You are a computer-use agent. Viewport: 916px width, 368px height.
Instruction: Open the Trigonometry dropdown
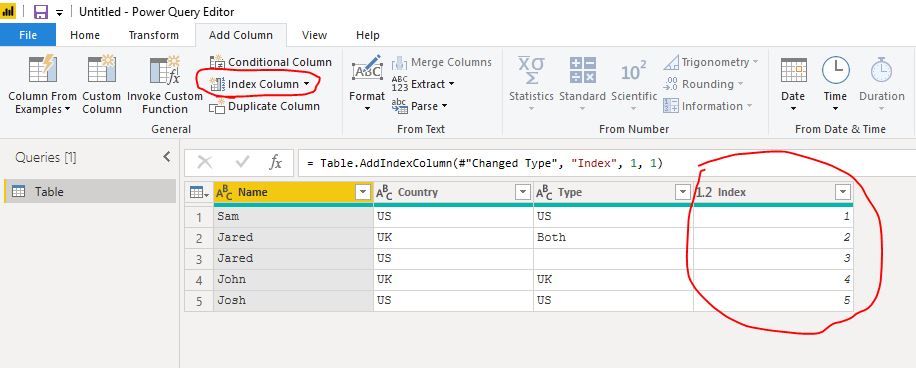click(x=710, y=62)
